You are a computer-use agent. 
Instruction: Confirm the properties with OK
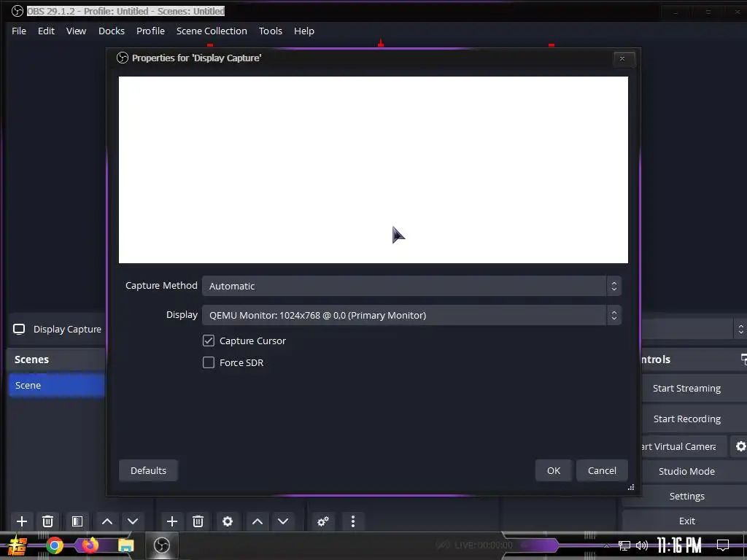click(554, 470)
